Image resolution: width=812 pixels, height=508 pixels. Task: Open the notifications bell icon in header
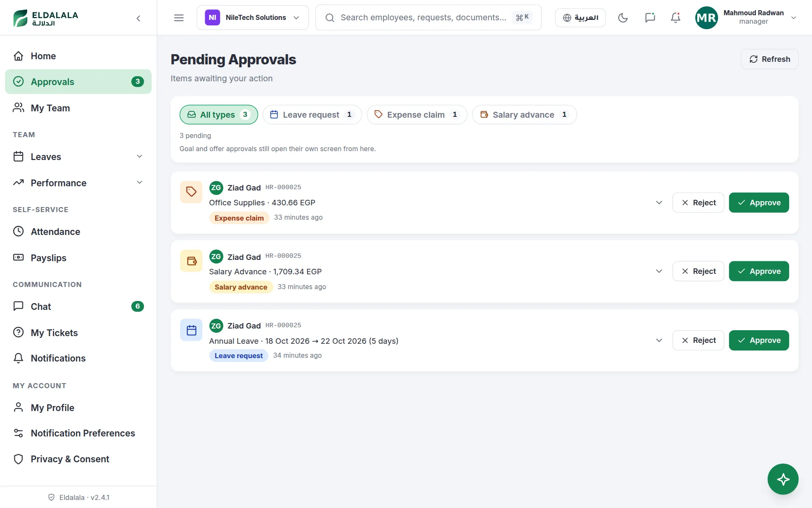pyautogui.click(x=675, y=18)
